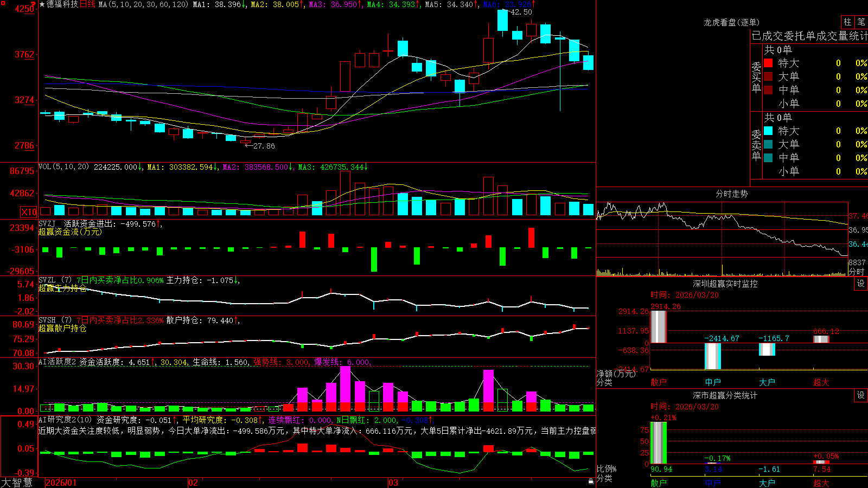The height and width of the screenshot is (488, 868).
Task: Click the 42.50 high price label
Action: point(521,12)
